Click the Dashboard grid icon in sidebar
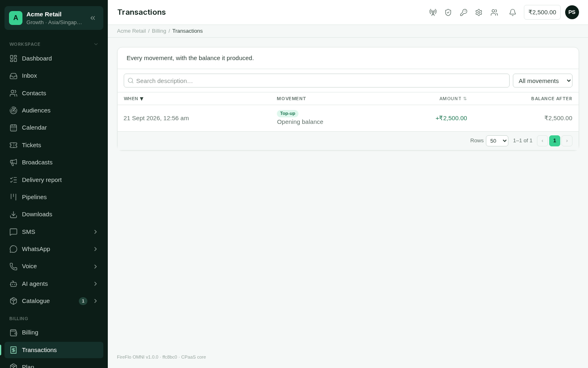 pos(13,58)
